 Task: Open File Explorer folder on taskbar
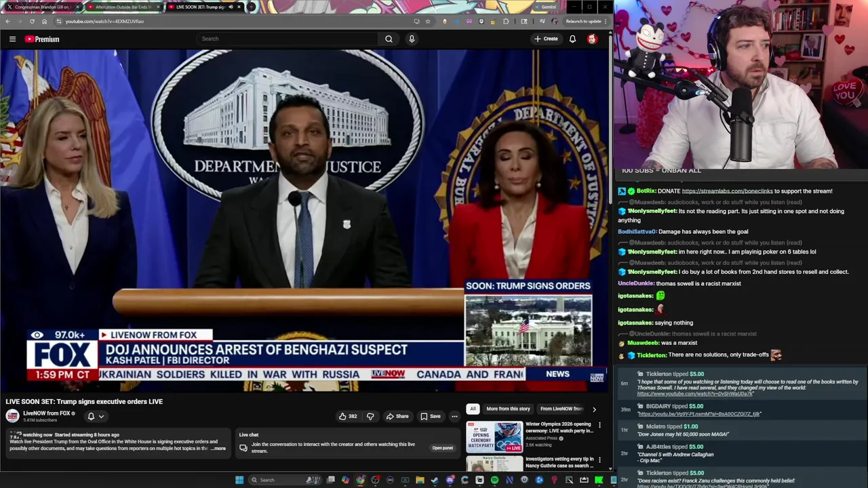[420, 480]
